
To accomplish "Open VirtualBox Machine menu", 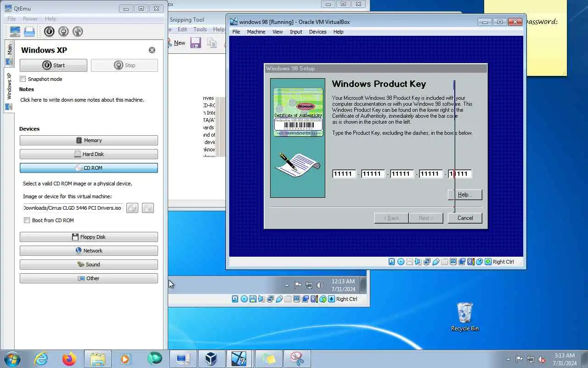I will pyautogui.click(x=256, y=32).
